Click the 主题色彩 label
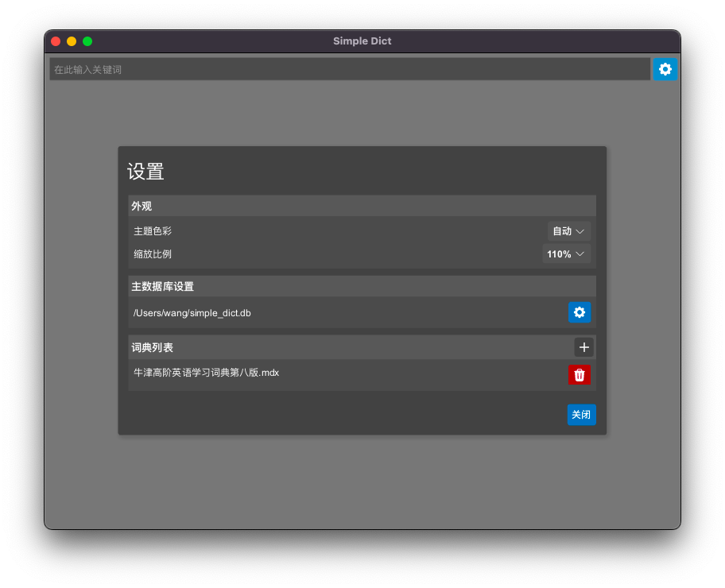The height and width of the screenshot is (588, 725). [x=153, y=231]
